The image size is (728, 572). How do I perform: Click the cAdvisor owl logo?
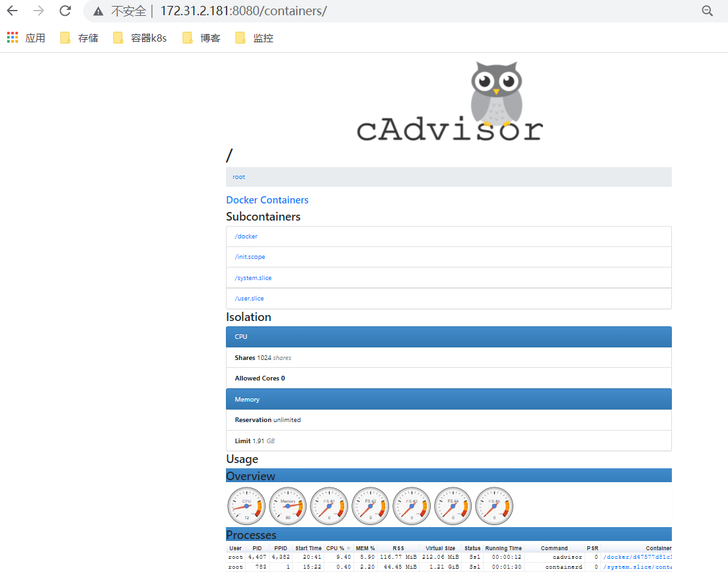tap(449, 102)
